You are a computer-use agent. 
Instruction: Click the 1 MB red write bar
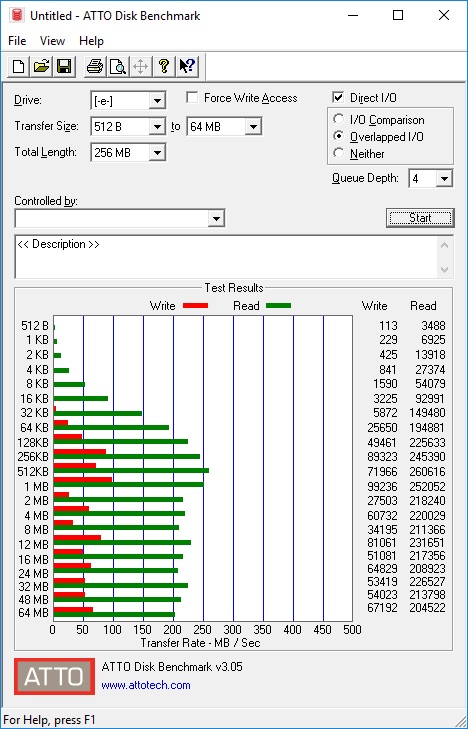pyautogui.click(x=83, y=479)
